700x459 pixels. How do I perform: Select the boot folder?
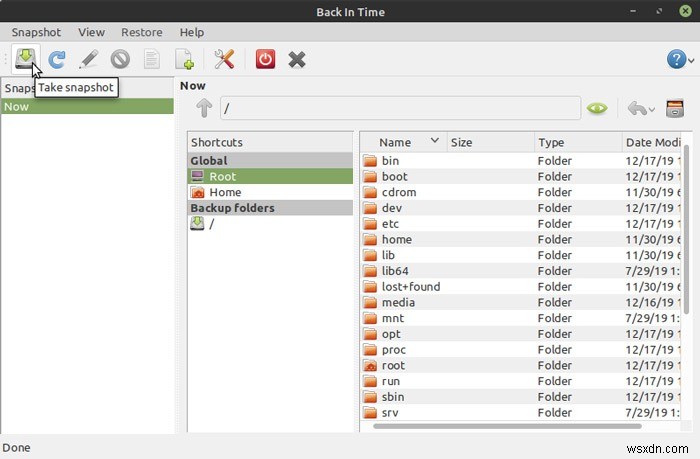coord(521,176)
